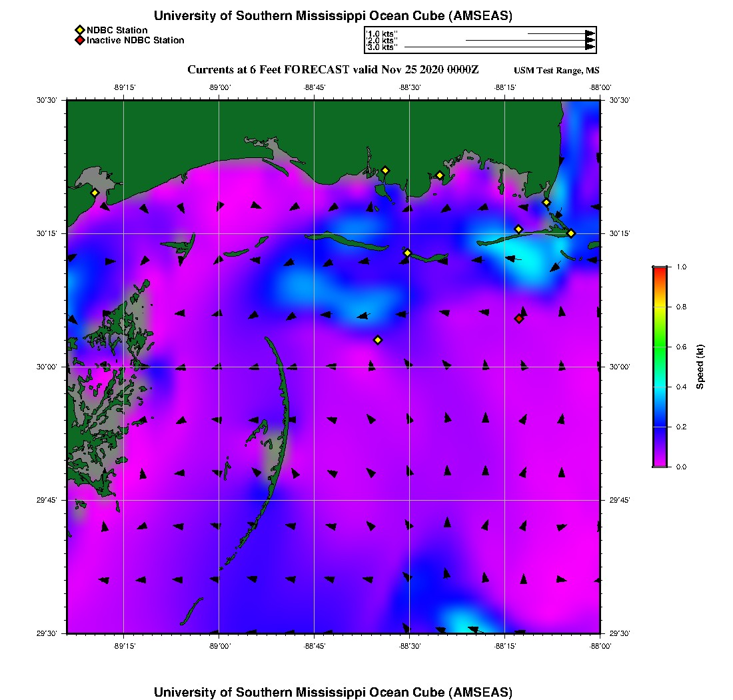Select the southernmost yellow NDBC station marker
Image resolution: width=733 pixels, height=700 pixels.
(378, 340)
